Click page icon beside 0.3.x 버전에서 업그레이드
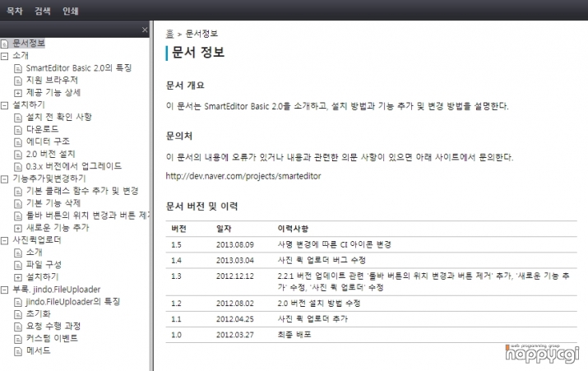This screenshot has width=588, height=371. coord(18,167)
